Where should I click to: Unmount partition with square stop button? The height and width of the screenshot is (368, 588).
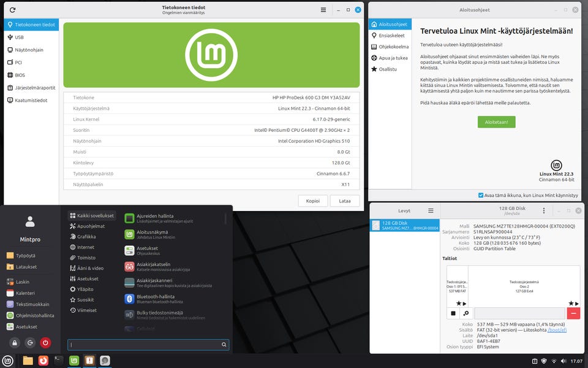pos(453,313)
